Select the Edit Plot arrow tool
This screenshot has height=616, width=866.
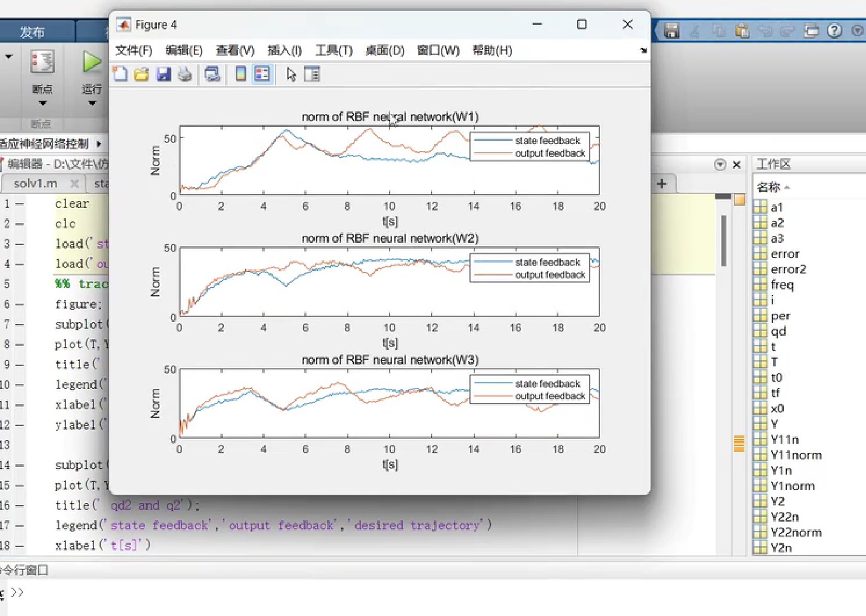[x=291, y=75]
